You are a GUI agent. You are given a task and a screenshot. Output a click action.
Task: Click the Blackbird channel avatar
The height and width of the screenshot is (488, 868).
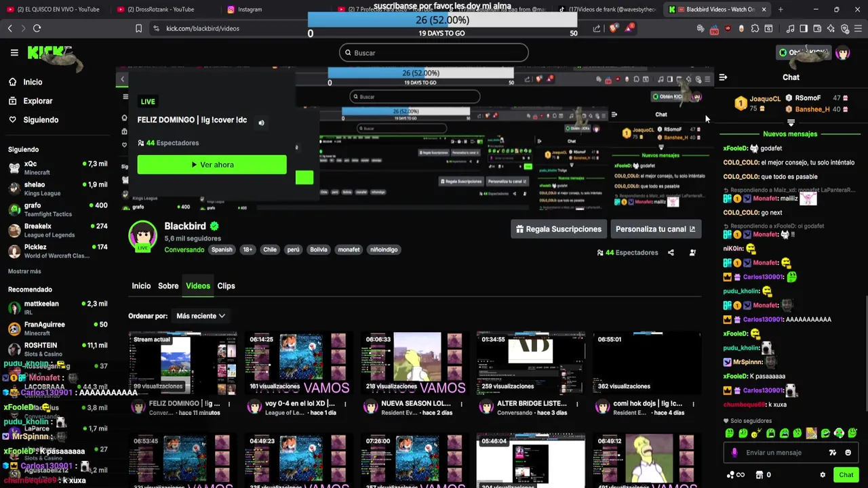[142, 236]
